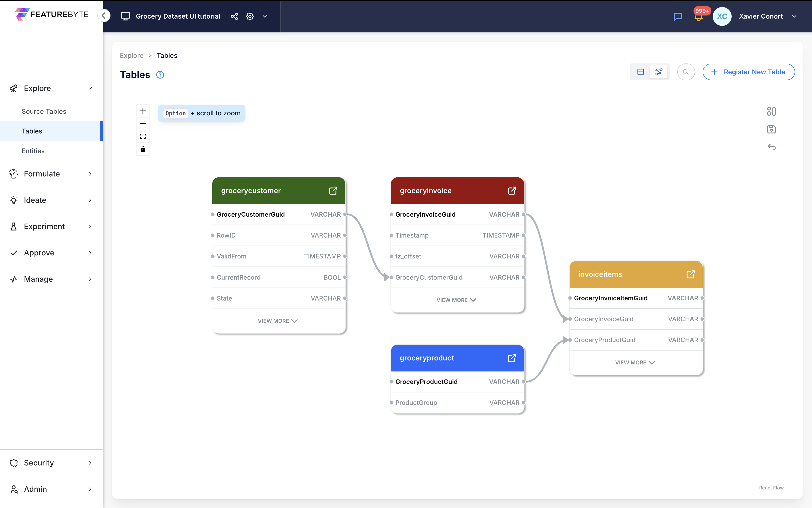Screen dimensions: 812x508
Task: Click the React Flow attribution link
Action: [771, 488]
